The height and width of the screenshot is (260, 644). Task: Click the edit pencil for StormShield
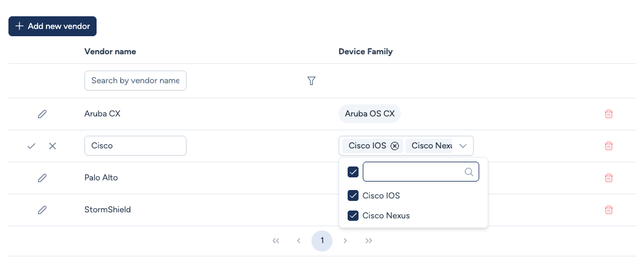click(42, 210)
